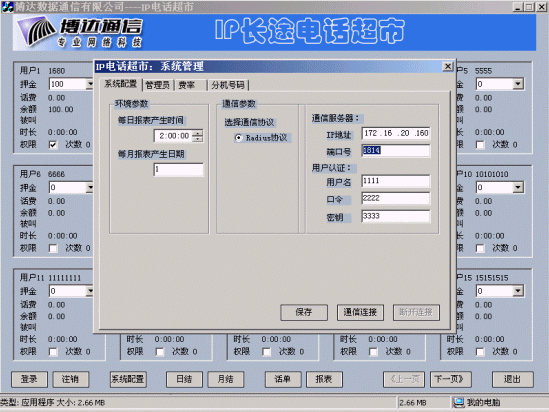Tick the 权限 checkbox for 用户11
This screenshot has width=549, height=412.
(53, 351)
